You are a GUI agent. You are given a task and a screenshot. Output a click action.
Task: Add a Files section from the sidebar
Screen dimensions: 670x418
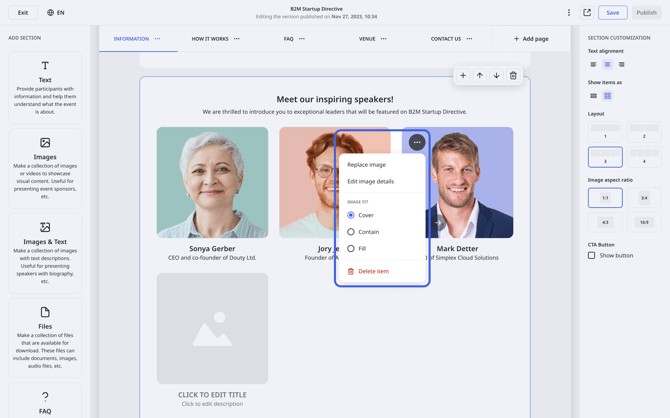point(45,338)
